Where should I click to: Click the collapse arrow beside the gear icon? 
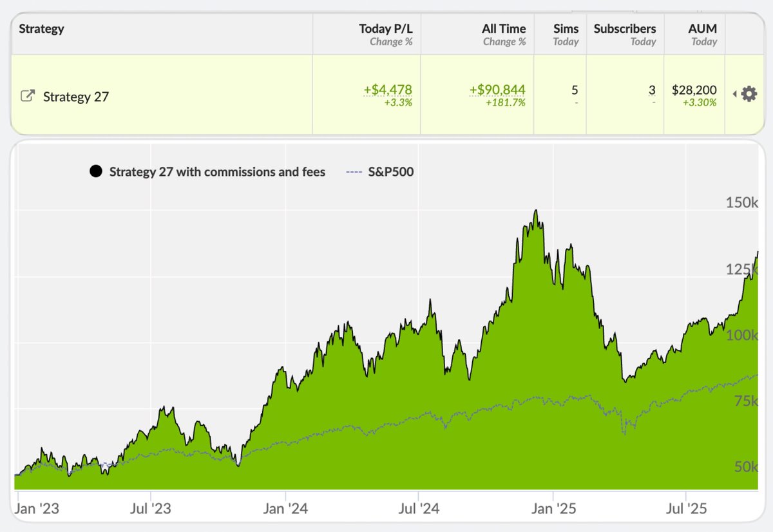(x=734, y=93)
